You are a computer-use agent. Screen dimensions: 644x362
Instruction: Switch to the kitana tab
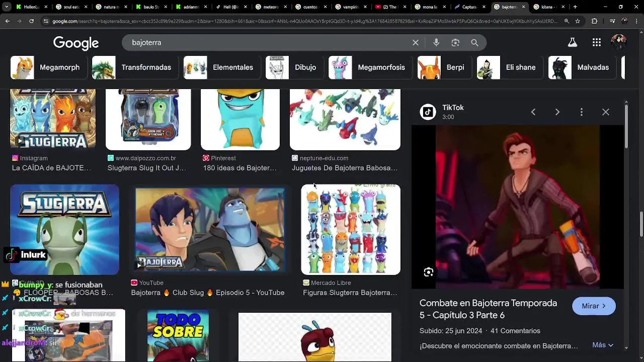tap(548, 7)
